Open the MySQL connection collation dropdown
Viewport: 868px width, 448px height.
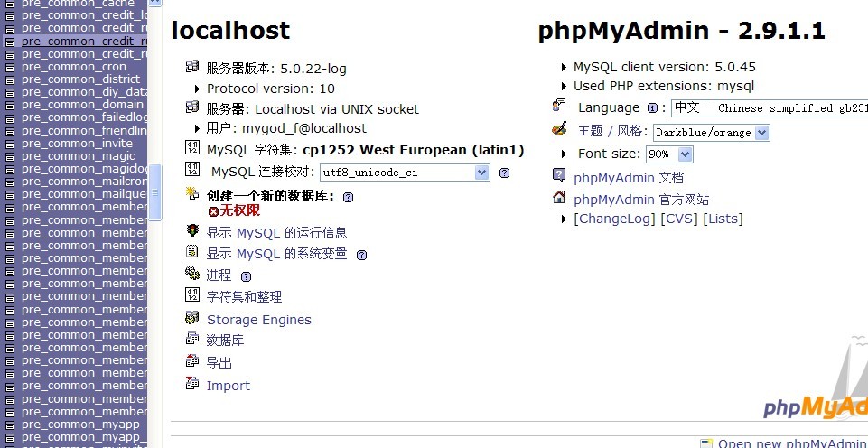coord(405,173)
